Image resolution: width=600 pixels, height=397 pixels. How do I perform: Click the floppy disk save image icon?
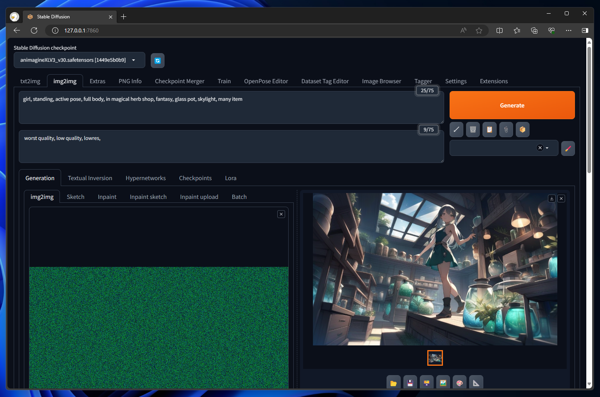[410, 382]
